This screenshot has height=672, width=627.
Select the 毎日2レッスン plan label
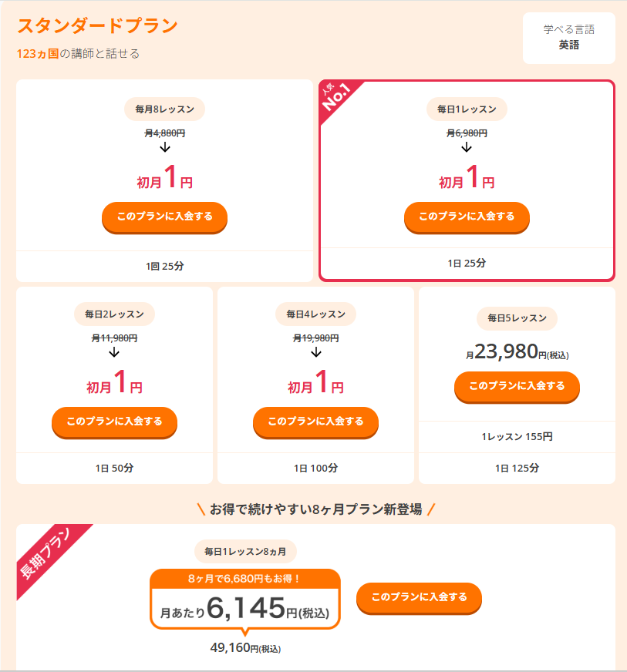pos(114,314)
